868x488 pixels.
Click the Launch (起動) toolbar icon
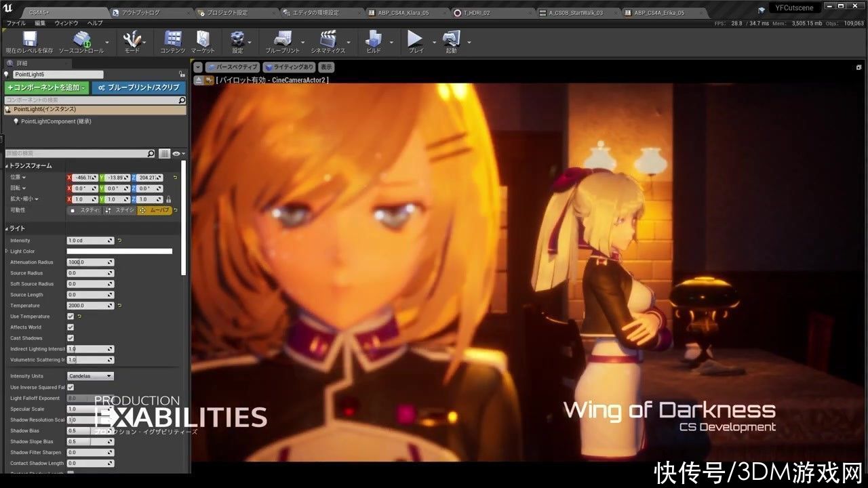tap(451, 39)
